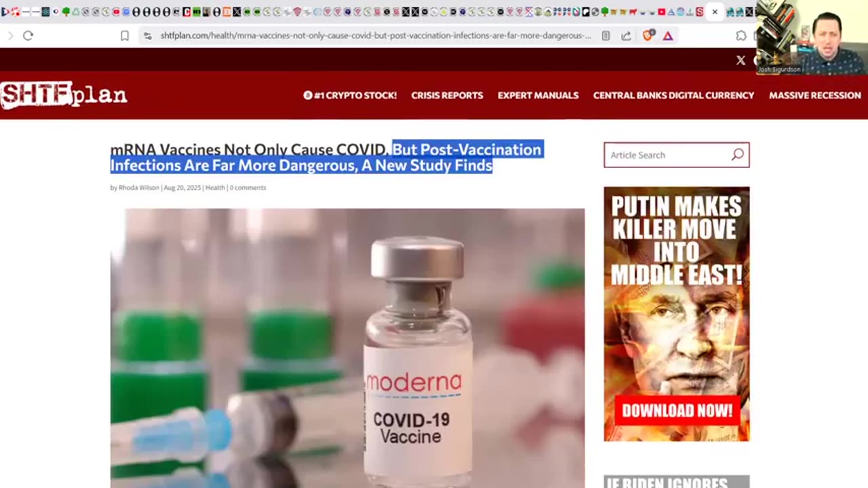Click the forward navigation arrow
This screenshot has width=868, height=488.
point(9,36)
